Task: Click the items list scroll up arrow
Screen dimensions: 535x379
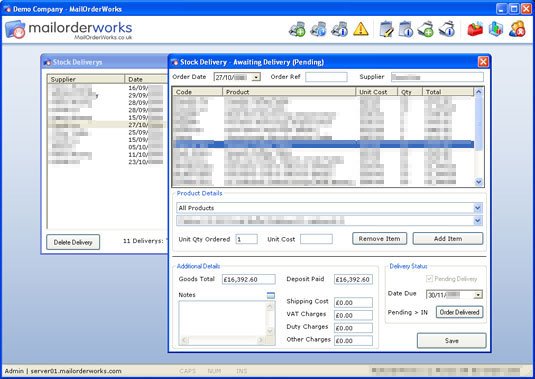Action: (x=478, y=92)
